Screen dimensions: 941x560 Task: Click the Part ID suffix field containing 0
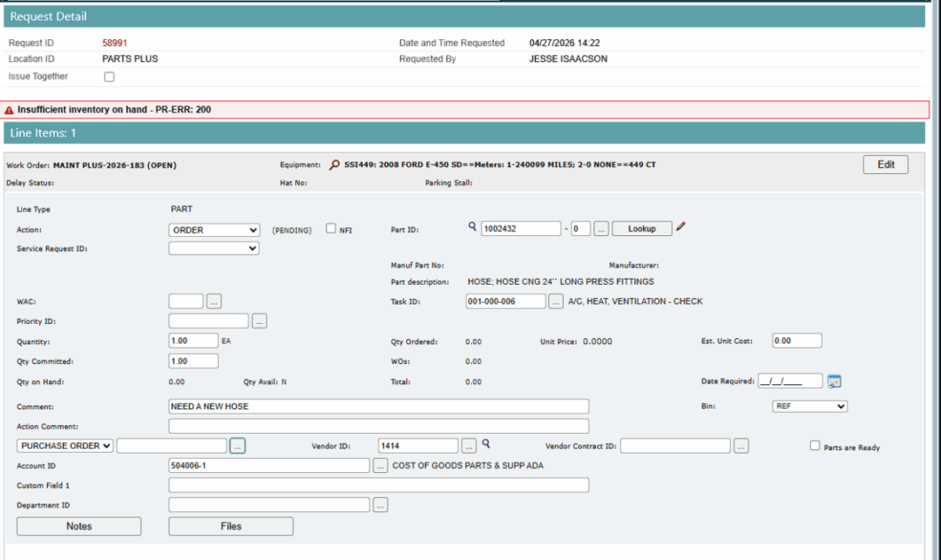click(580, 229)
